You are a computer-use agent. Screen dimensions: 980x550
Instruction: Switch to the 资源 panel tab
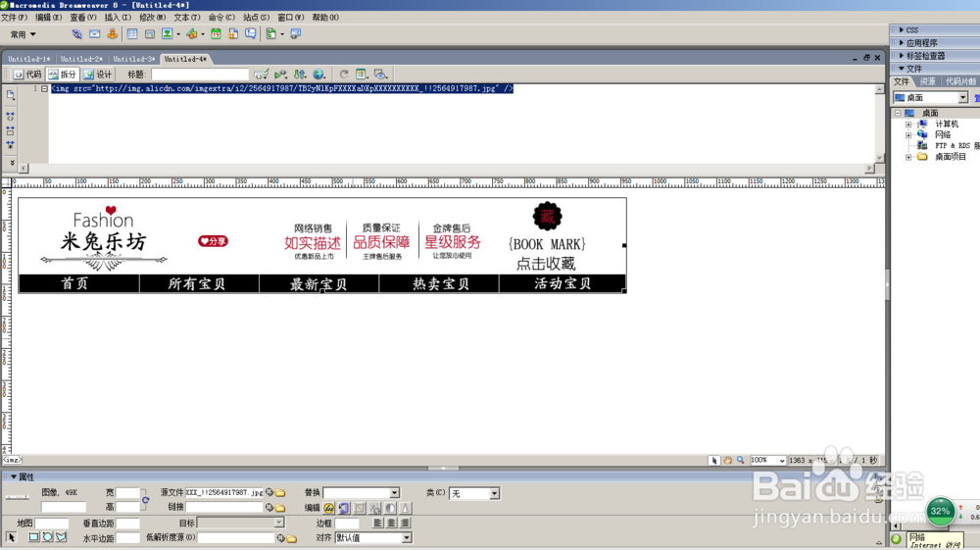pyautogui.click(x=927, y=82)
